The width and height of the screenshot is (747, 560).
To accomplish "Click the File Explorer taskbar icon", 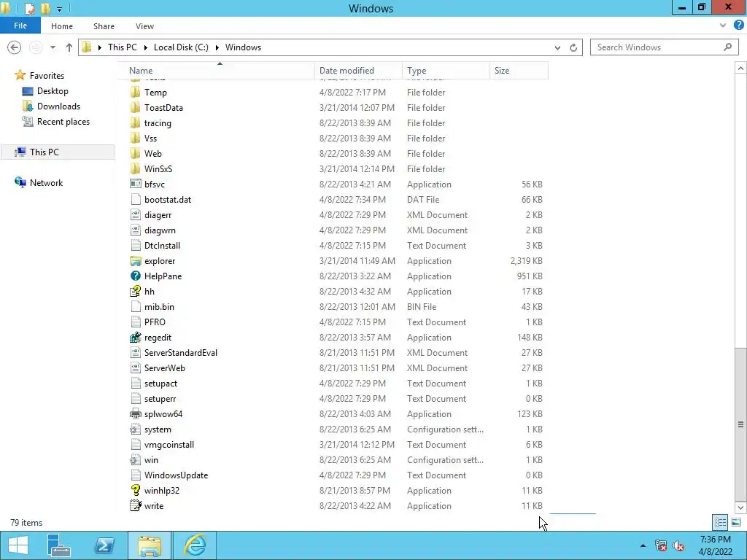I will click(150, 545).
